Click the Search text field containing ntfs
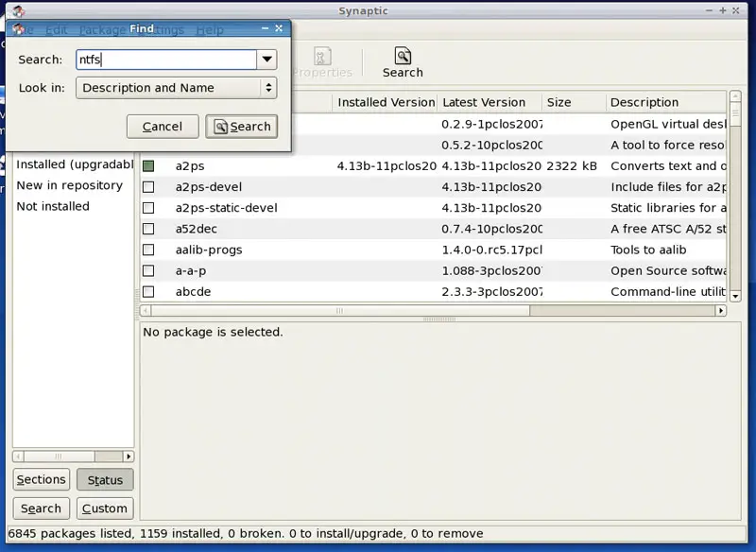Image resolution: width=756 pixels, height=552 pixels. [166, 60]
